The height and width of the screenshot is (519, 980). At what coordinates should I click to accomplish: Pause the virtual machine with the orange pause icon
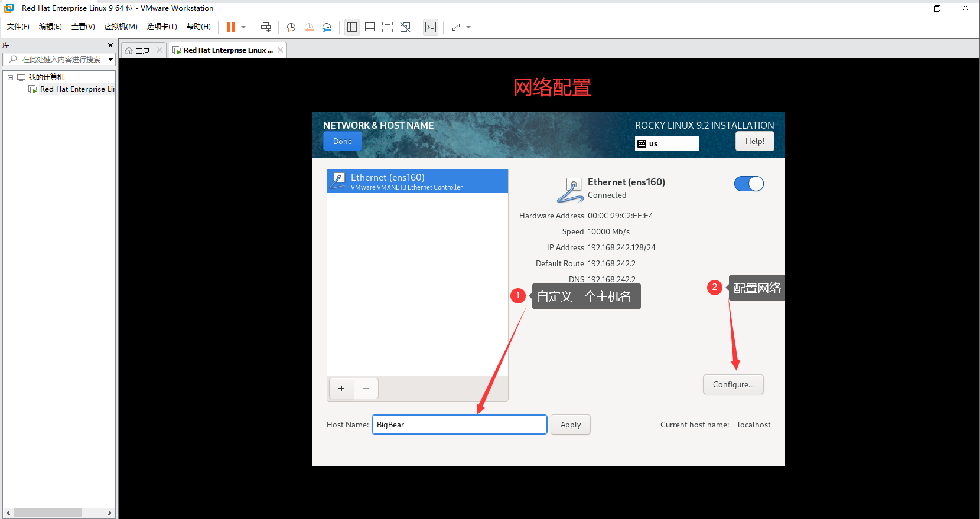click(x=231, y=27)
